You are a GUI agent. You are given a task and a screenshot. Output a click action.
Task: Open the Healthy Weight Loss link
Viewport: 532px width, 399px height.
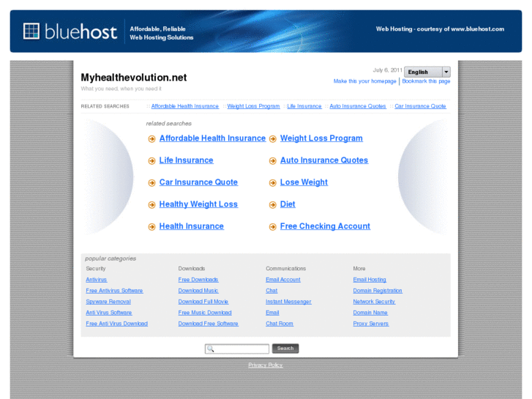[x=198, y=204]
